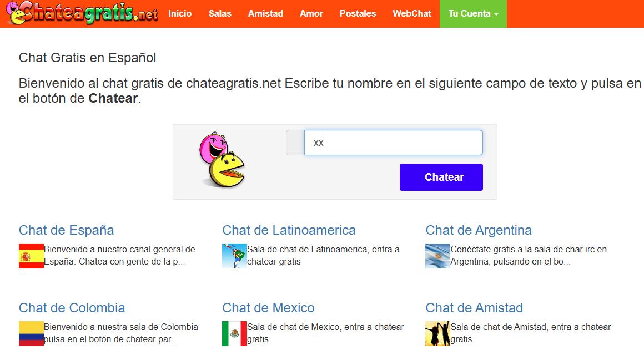
Task: Open the Chat de España link
Action: (x=66, y=230)
